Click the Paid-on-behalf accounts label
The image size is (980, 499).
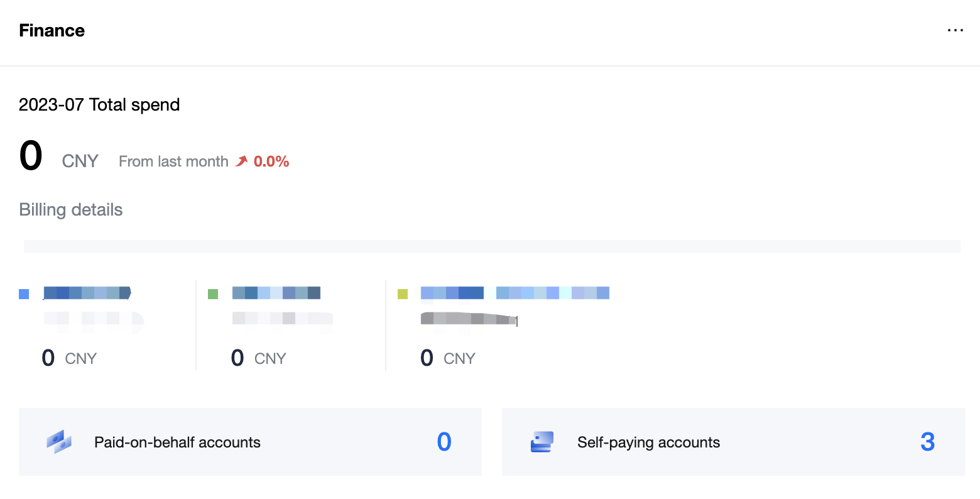[177, 442]
